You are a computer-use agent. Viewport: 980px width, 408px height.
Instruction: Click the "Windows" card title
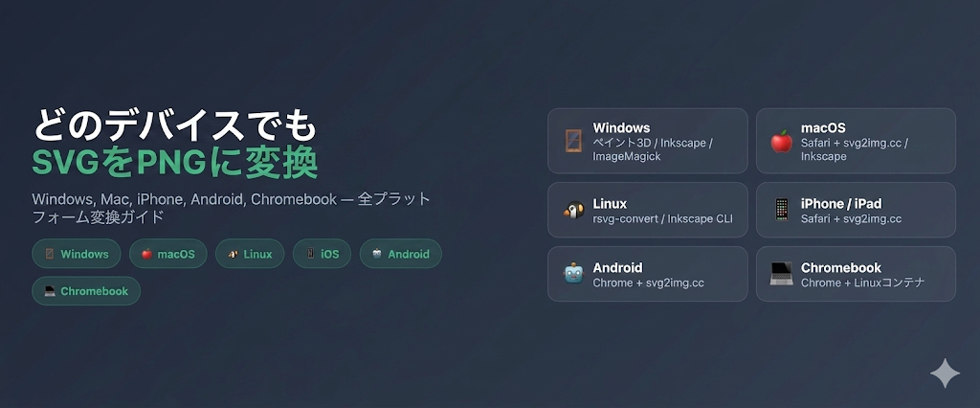[621, 128]
